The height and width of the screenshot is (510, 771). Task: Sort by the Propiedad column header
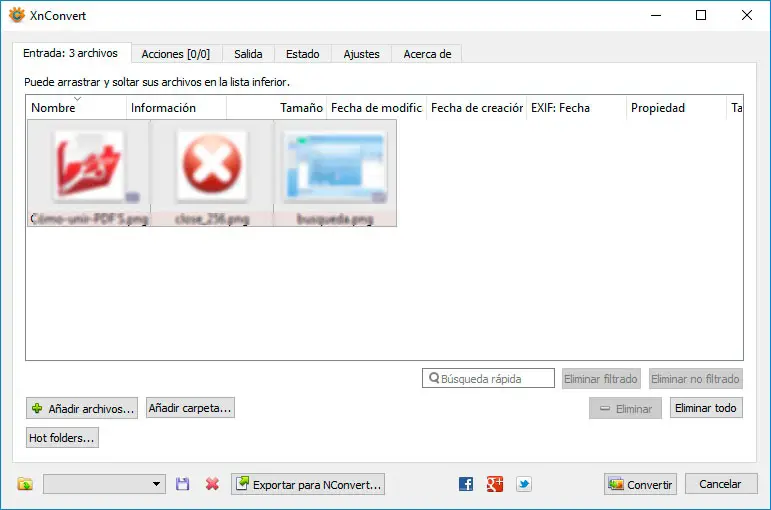pyautogui.click(x=677, y=108)
